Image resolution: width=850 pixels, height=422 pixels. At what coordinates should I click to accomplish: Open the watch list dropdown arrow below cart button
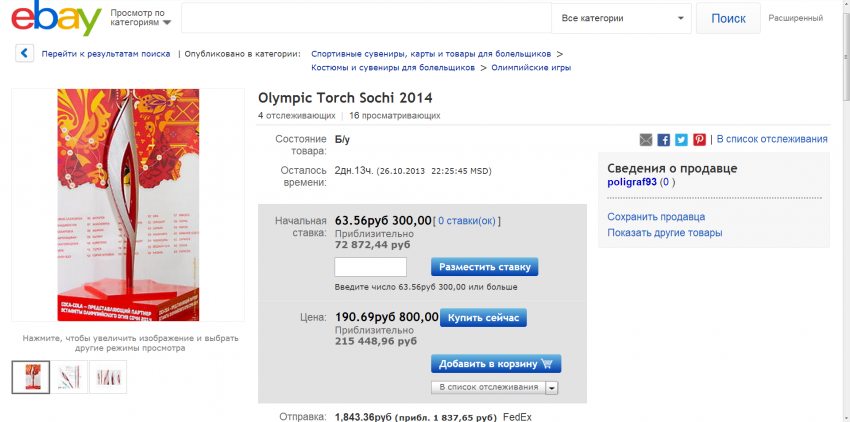coord(552,388)
